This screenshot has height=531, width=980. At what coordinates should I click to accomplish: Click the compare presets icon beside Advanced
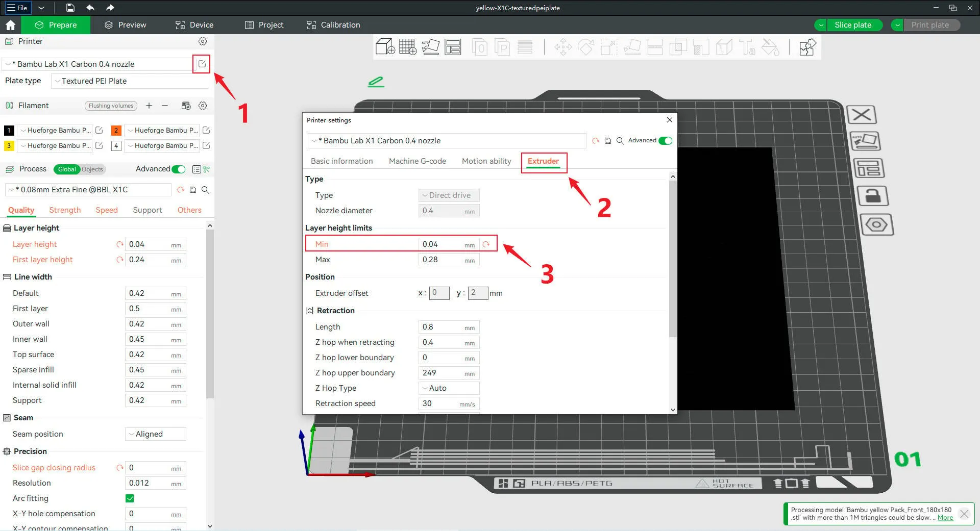(x=206, y=169)
